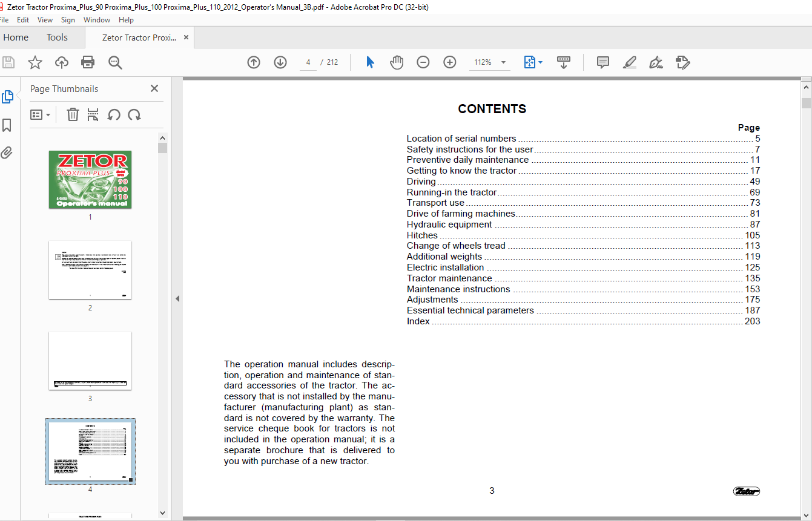The height and width of the screenshot is (521, 812).
Task: Click 'Location of serial numbers' contents entry
Action: click(583, 139)
